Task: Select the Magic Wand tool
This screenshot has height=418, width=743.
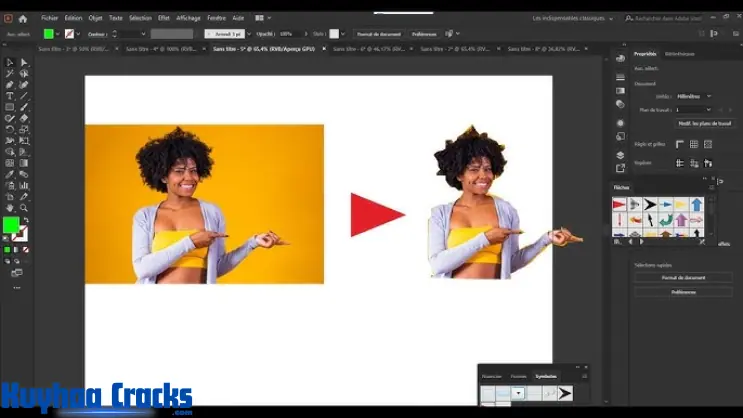Action: [10, 73]
